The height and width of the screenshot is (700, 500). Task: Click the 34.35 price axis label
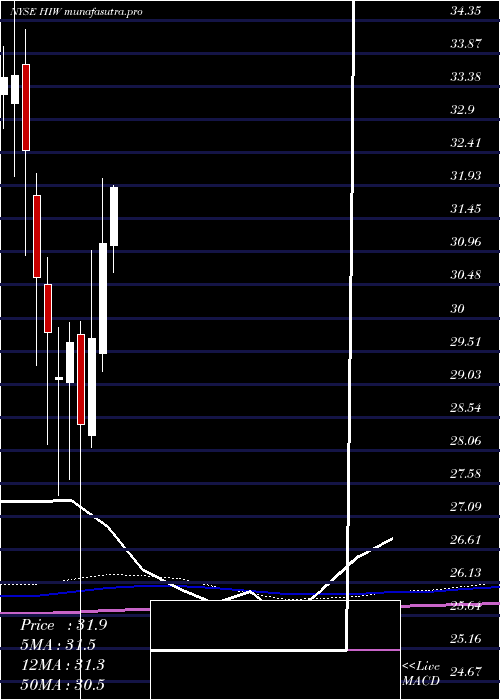[465, 11]
